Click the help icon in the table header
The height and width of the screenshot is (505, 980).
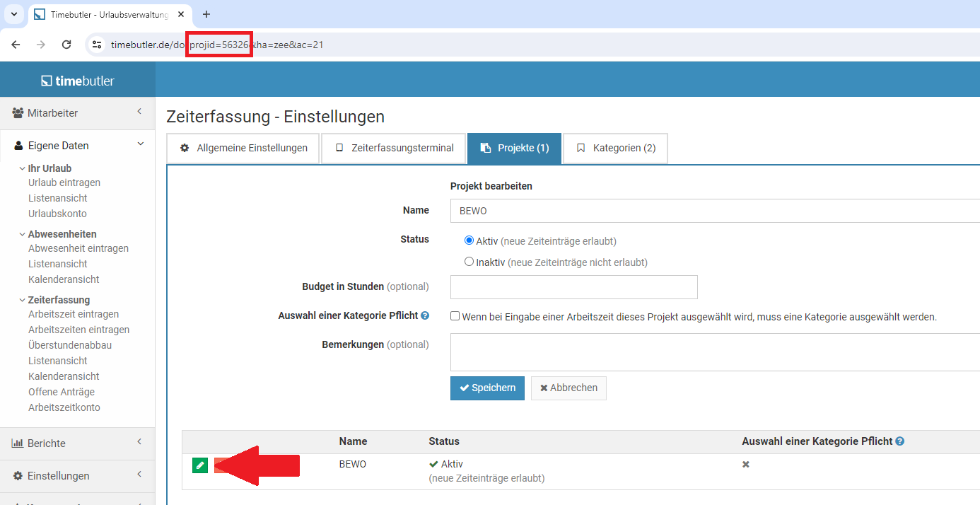pos(899,441)
